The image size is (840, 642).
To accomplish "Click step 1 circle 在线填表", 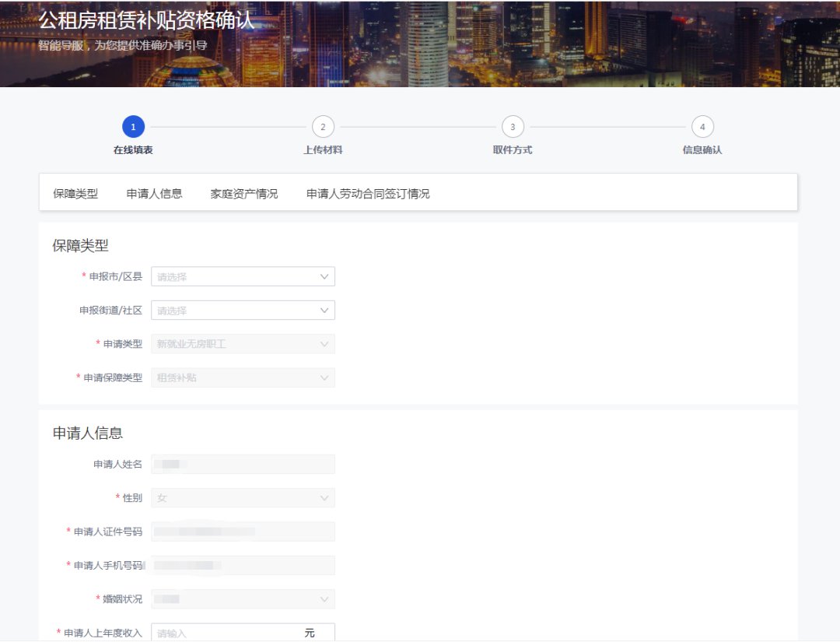I will click(x=133, y=127).
